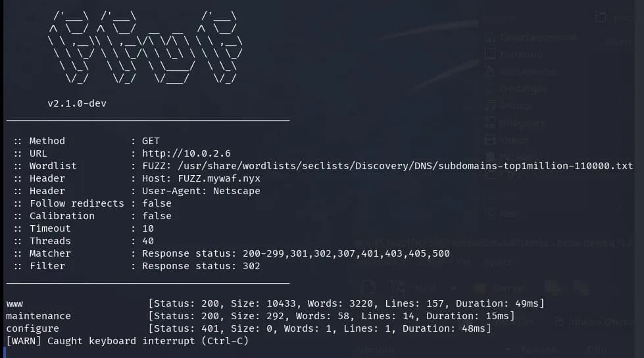Click the maintenance subdomain result
The width and height of the screenshot is (644, 358).
point(38,316)
